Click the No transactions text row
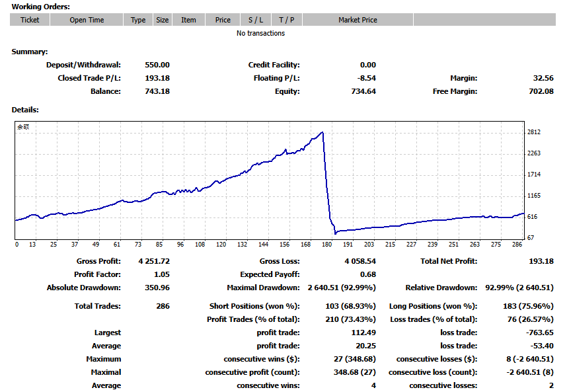The width and height of the screenshot is (569, 392). tap(260, 34)
